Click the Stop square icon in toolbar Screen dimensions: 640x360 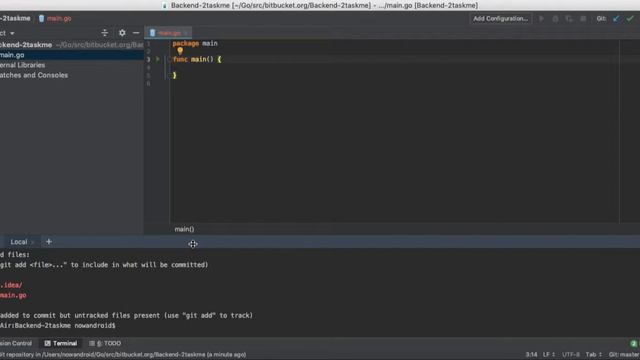[x=583, y=19]
